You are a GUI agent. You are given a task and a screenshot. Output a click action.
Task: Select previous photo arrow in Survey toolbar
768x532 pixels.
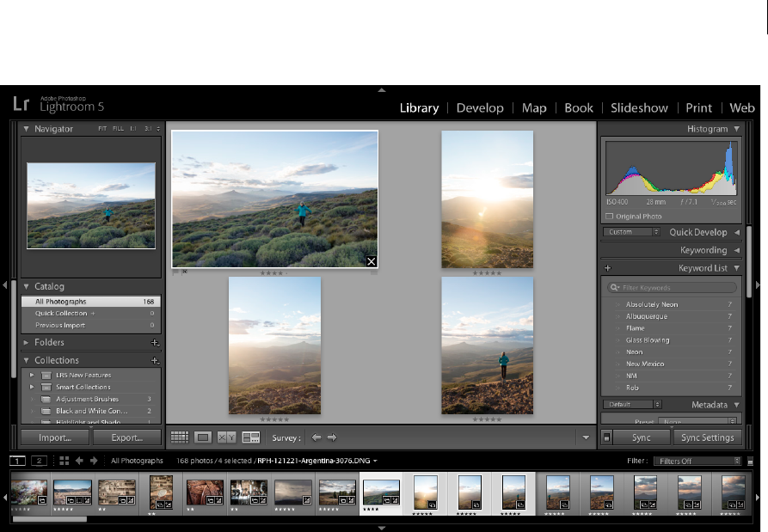[x=316, y=437]
